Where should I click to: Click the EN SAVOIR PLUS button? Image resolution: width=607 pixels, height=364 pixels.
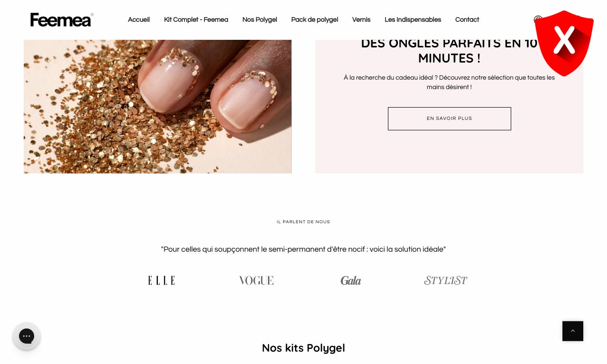click(450, 118)
